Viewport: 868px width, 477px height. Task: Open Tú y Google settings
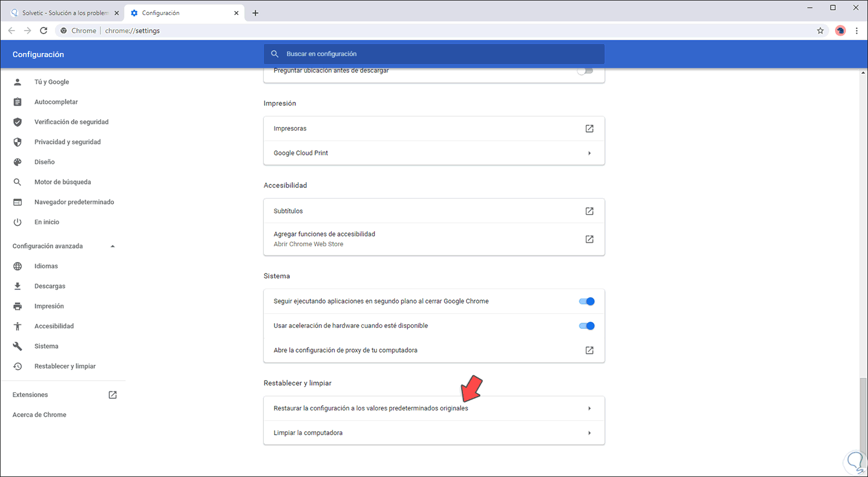(x=52, y=82)
